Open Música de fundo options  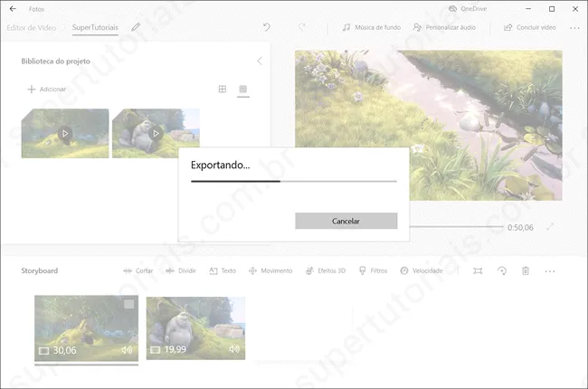tap(372, 27)
